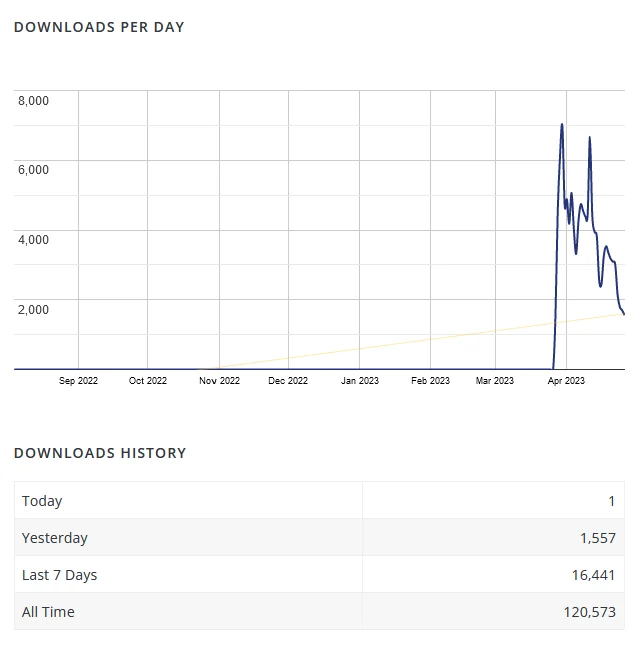Click the 'All Time' row label
This screenshot has width=640, height=658.
coord(48,612)
